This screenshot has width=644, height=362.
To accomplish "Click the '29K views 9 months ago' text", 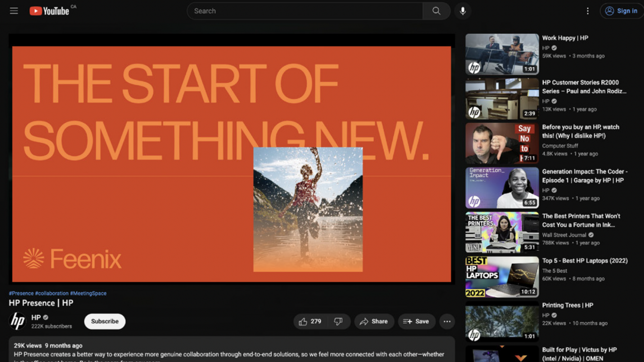I will click(x=48, y=346).
